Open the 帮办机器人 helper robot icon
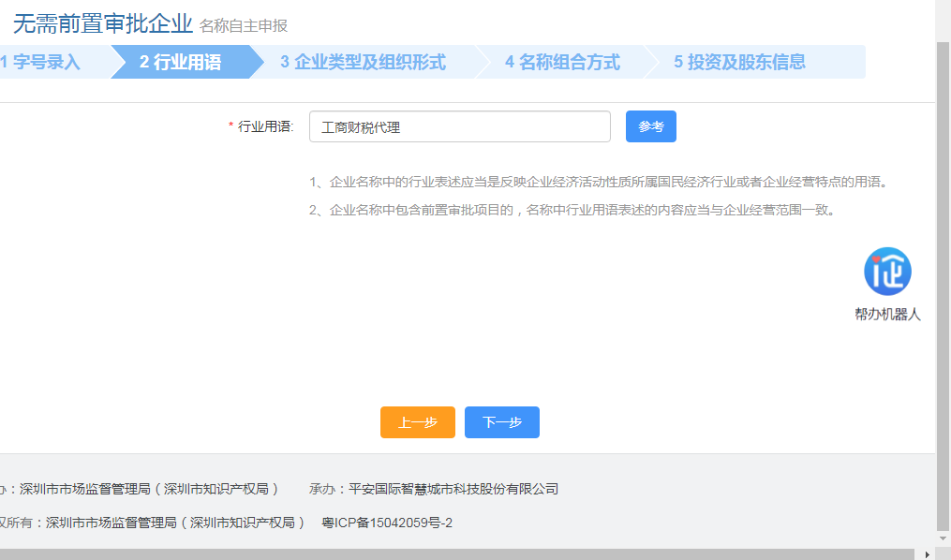Viewport: 951px width, 560px height. click(887, 272)
